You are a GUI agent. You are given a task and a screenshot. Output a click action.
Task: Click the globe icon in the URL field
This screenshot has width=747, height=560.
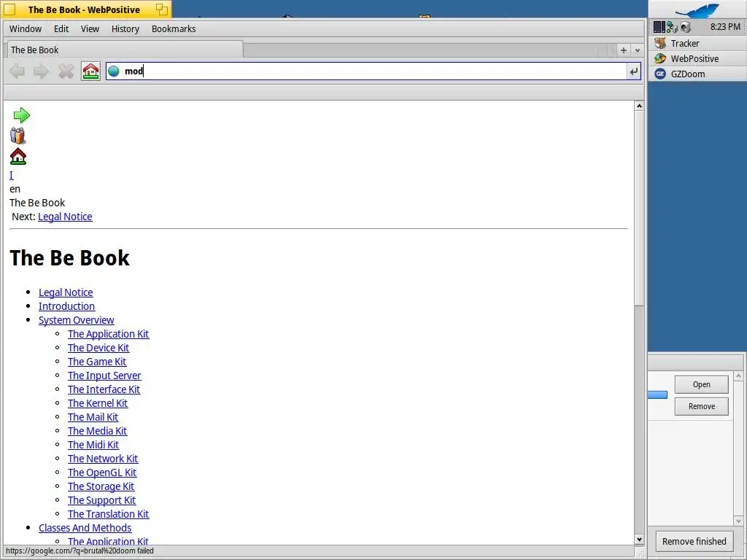coord(113,71)
